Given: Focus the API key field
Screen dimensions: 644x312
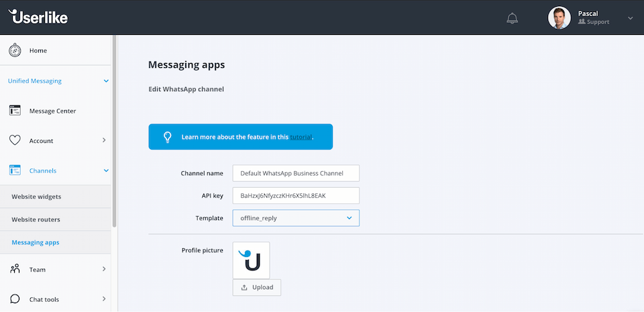Looking at the screenshot, I should click(296, 195).
